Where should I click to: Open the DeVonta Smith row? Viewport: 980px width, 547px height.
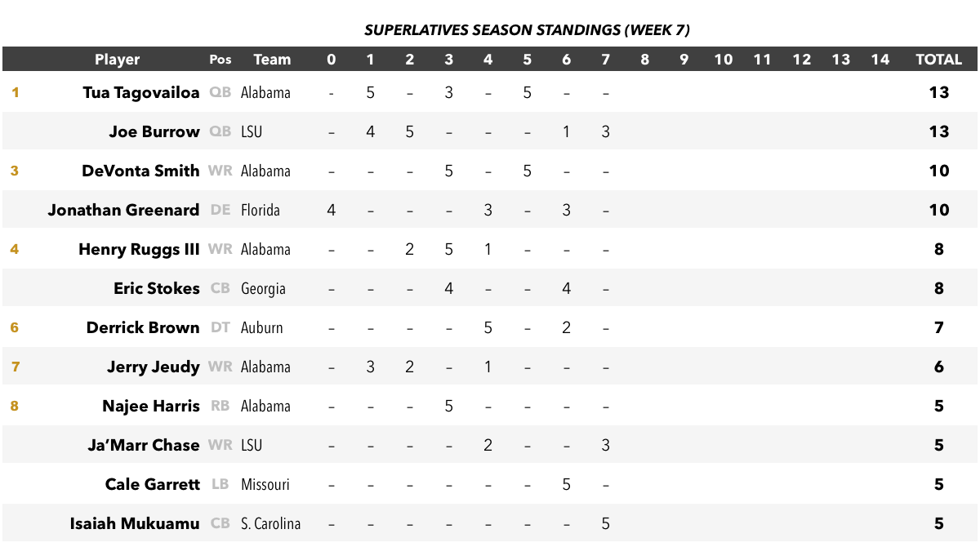click(x=490, y=171)
